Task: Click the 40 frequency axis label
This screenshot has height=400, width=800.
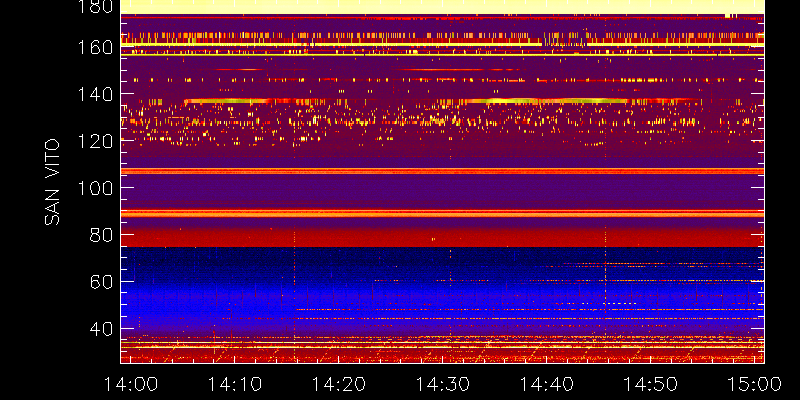Action: point(101,329)
